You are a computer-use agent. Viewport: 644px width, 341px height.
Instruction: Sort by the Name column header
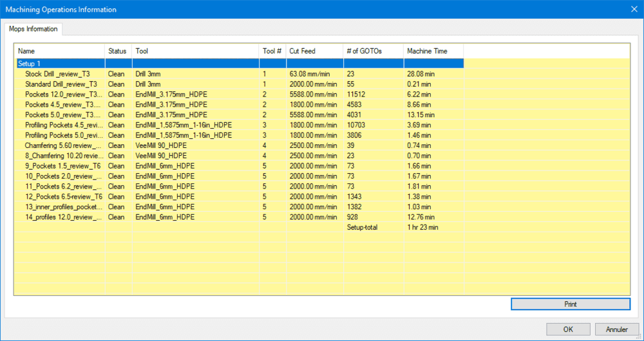59,51
